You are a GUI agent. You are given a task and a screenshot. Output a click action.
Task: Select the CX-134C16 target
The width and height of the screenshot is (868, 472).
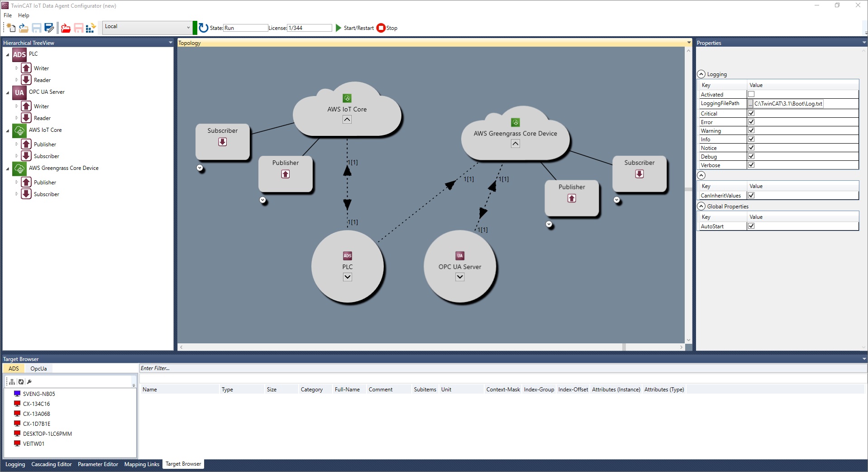36,404
